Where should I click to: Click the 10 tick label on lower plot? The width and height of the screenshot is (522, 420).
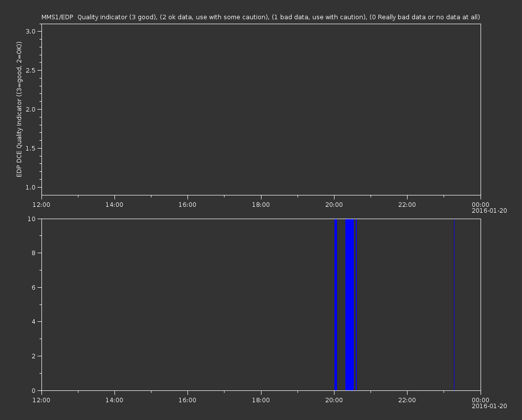(33, 219)
